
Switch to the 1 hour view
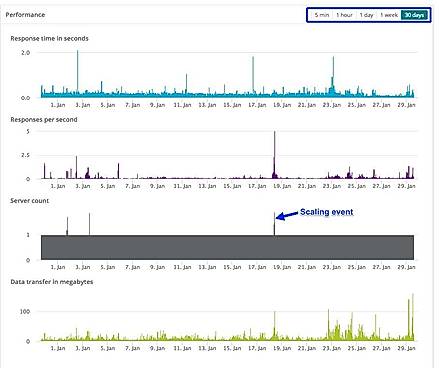tap(344, 15)
